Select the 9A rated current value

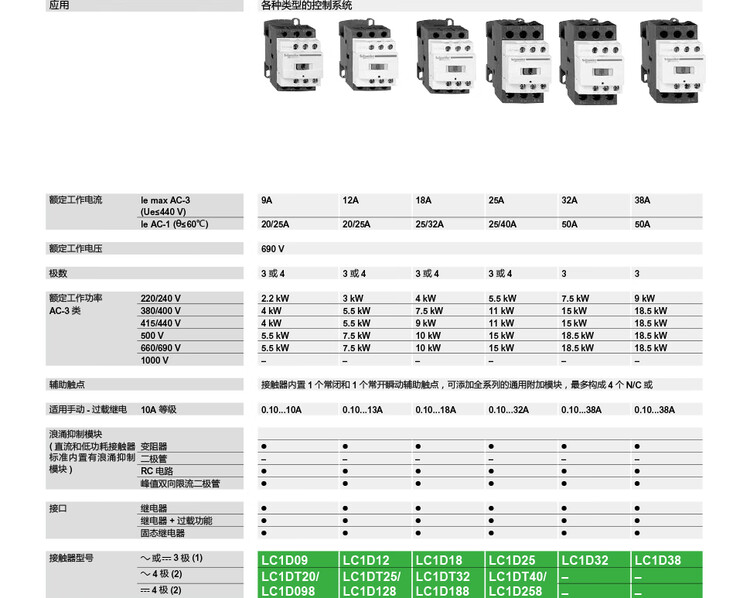click(266, 200)
